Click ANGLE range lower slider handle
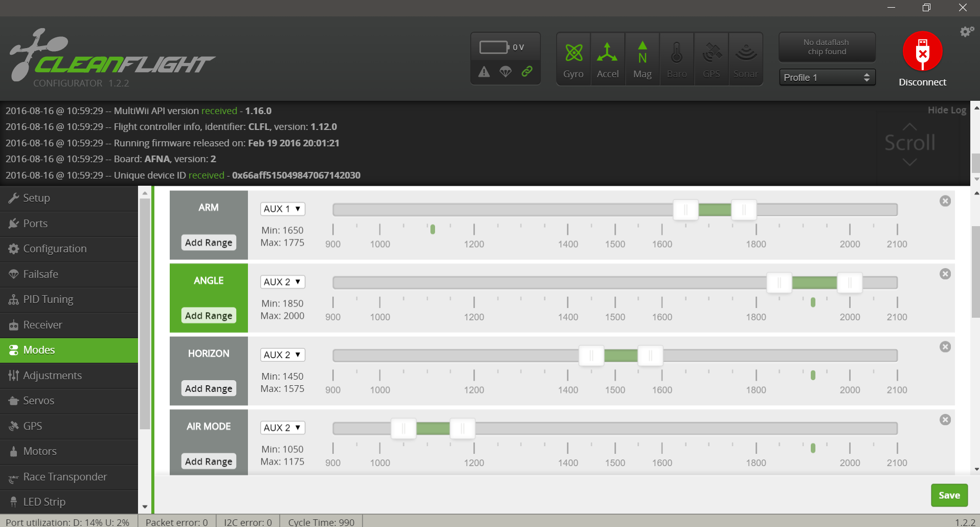 point(780,282)
